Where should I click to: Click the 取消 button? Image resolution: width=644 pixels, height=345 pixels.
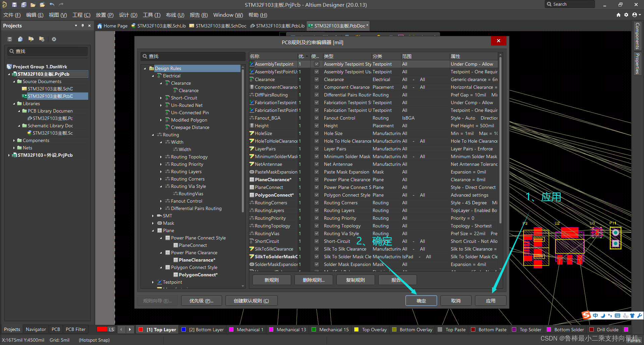[x=456, y=301]
